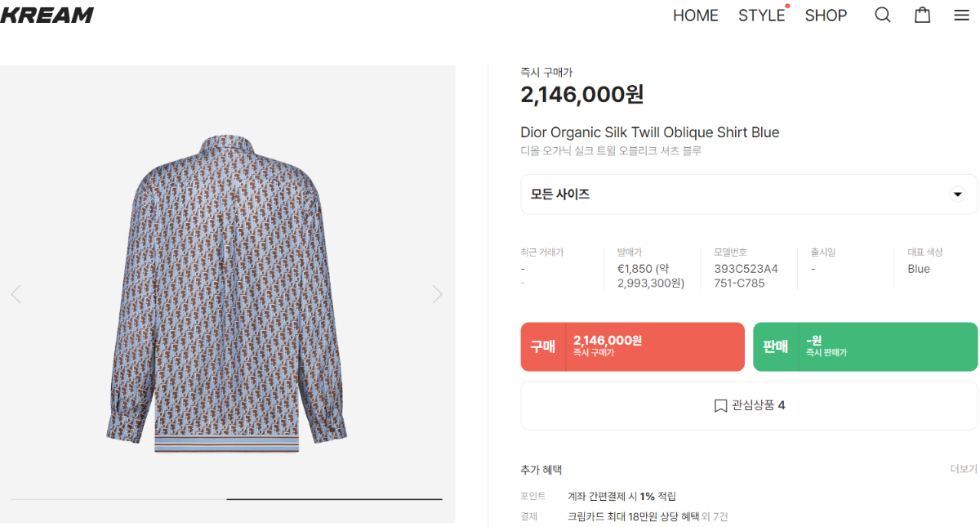Expand the 모든 사이즈 size dropdown
Image resolution: width=980 pixels, height=527 pixels.
(x=748, y=194)
